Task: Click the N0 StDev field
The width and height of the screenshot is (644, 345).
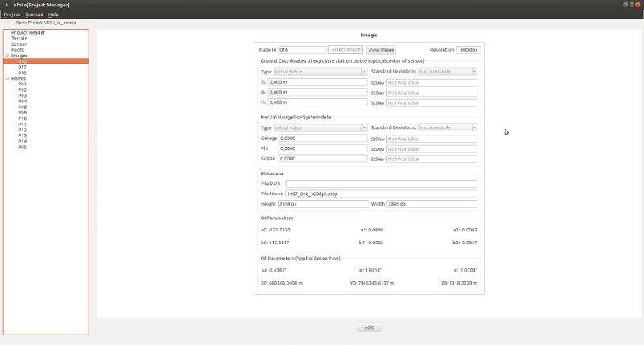Action: pos(431,93)
